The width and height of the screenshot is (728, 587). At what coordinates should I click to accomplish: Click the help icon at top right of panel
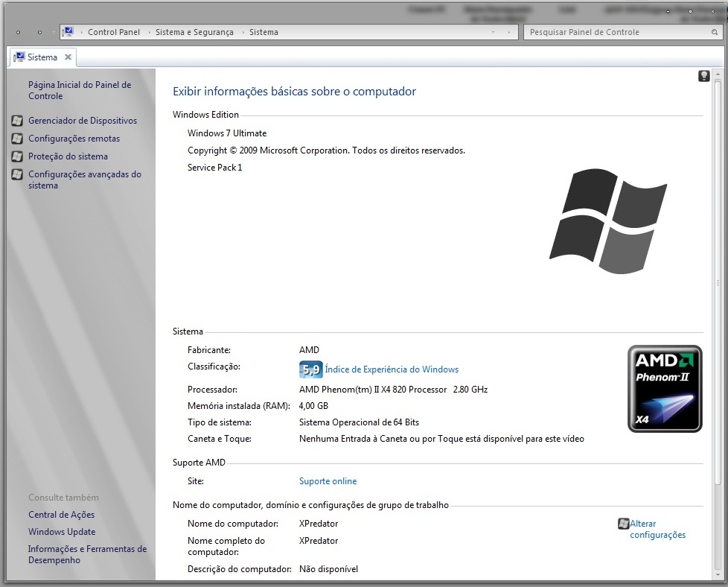[x=703, y=76]
